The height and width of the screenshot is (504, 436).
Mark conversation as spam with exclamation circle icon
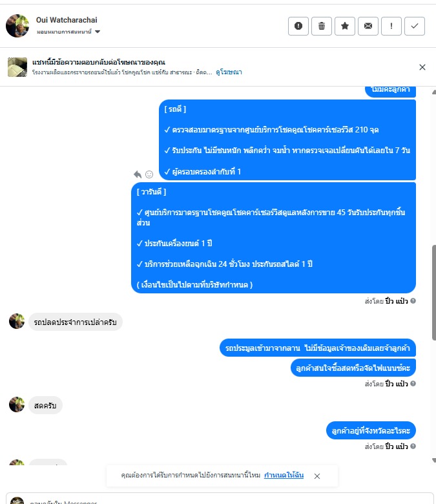[x=298, y=26]
